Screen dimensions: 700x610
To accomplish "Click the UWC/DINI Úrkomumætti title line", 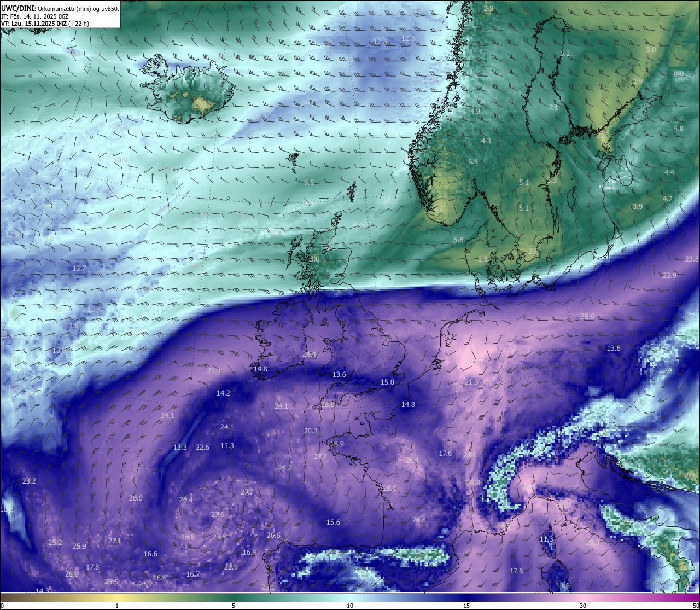I will click(60, 8).
